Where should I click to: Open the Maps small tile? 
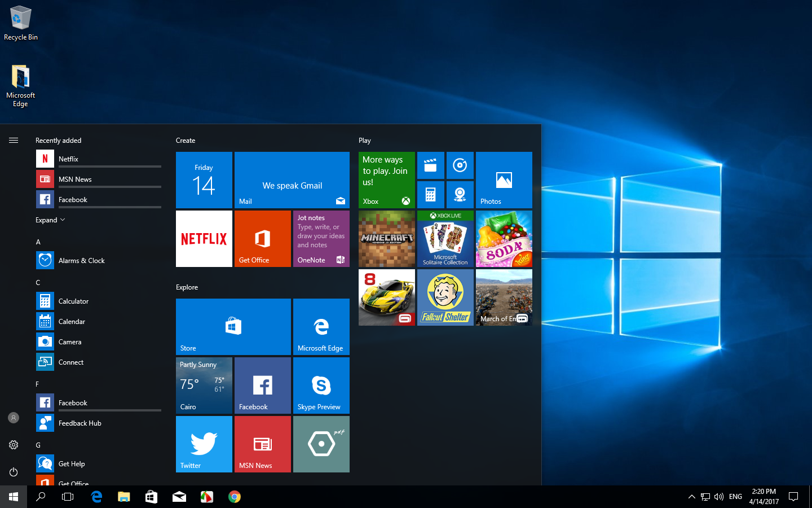coord(460,195)
